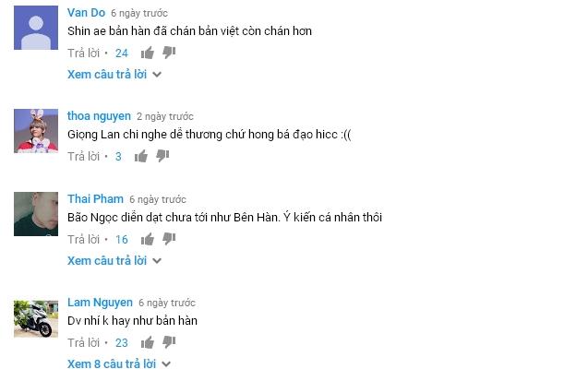Like Thai Pham's comment
Screen dimensions: 588x381
point(148,239)
